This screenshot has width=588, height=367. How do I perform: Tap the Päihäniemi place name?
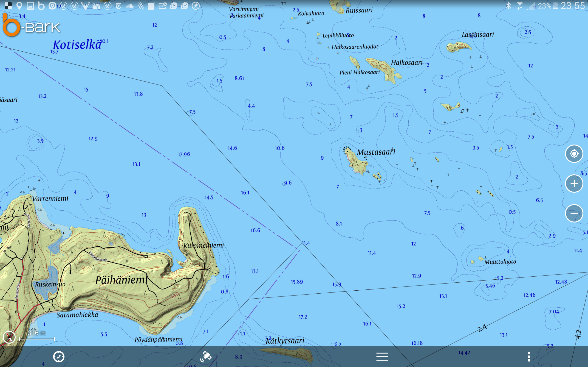[x=121, y=280]
